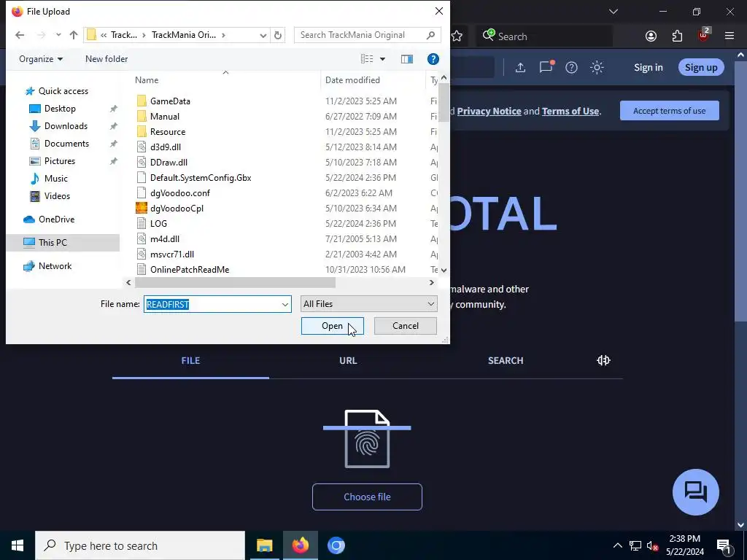The width and height of the screenshot is (747, 560).
Task: Open the Recent locations dropdown arrow
Action: [x=58, y=35]
